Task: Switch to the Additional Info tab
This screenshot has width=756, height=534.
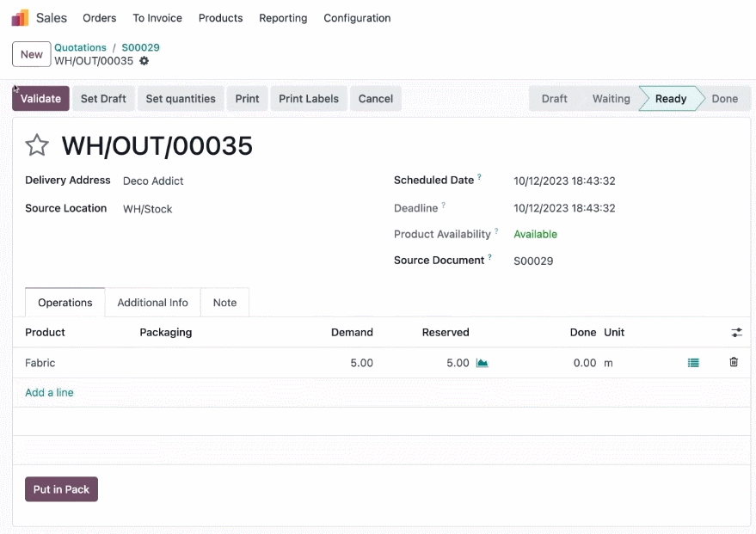Action: (152, 302)
